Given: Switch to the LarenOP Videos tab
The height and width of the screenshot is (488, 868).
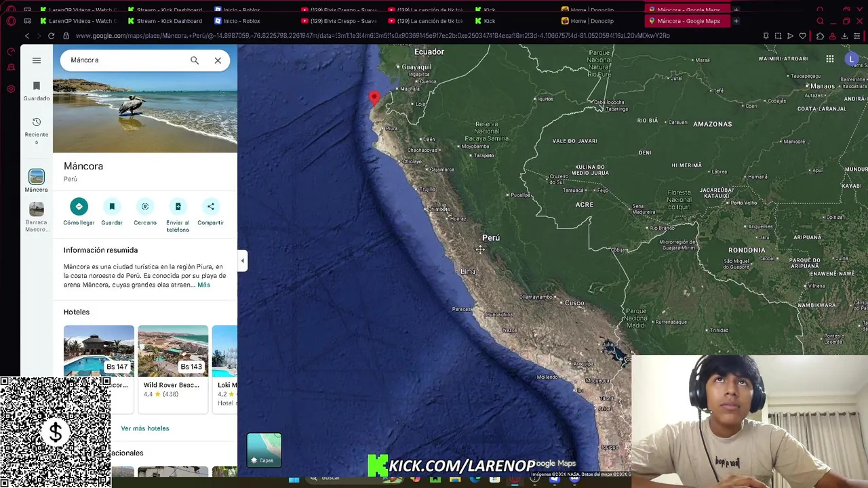Looking at the screenshot, I should coord(79,21).
